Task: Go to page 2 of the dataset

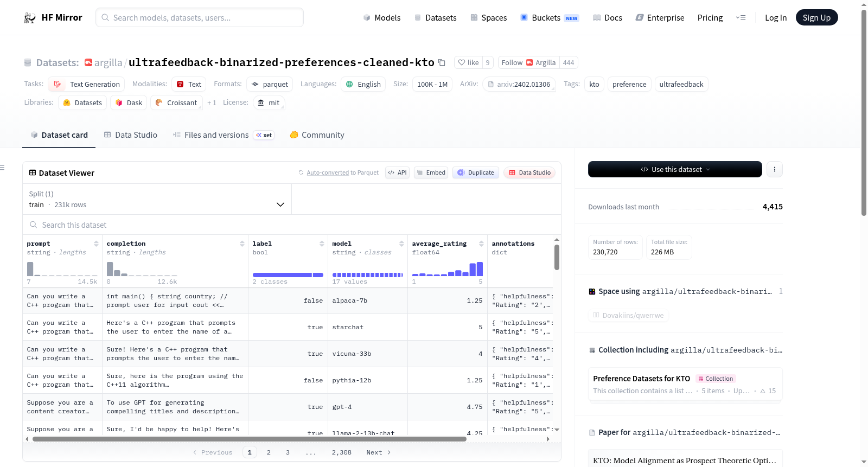Action: [x=269, y=452]
